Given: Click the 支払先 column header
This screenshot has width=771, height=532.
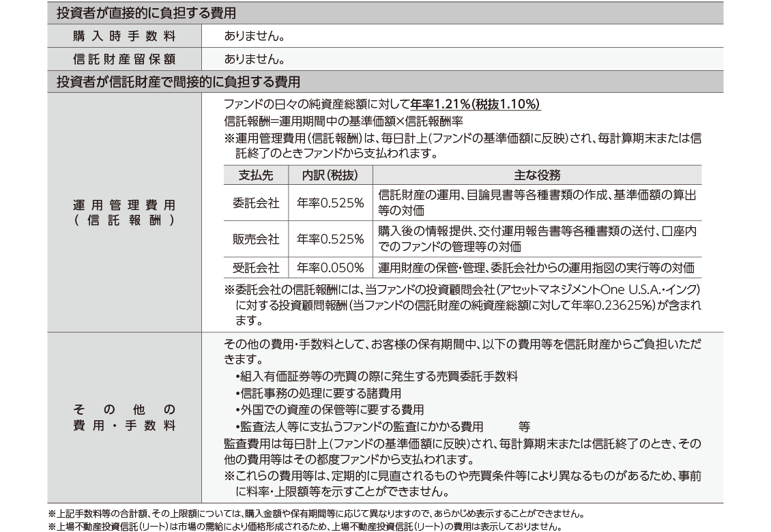Looking at the screenshot, I should 256,175.
